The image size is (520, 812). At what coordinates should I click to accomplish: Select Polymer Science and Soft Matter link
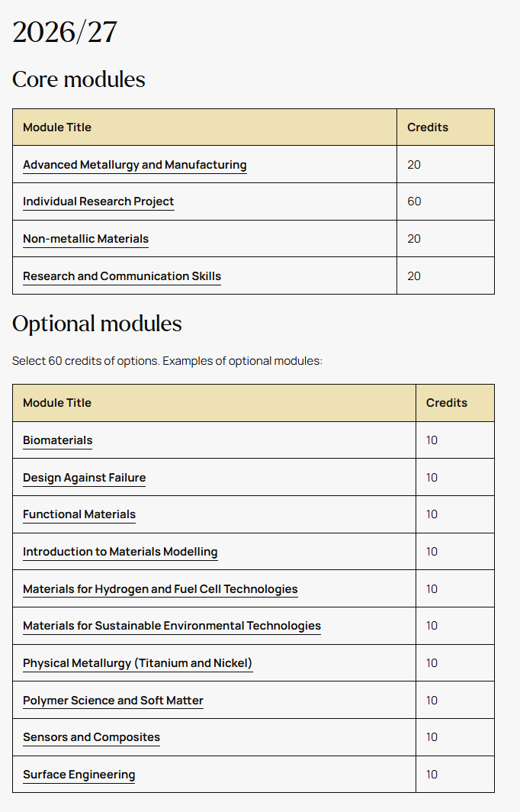pyautogui.click(x=113, y=700)
